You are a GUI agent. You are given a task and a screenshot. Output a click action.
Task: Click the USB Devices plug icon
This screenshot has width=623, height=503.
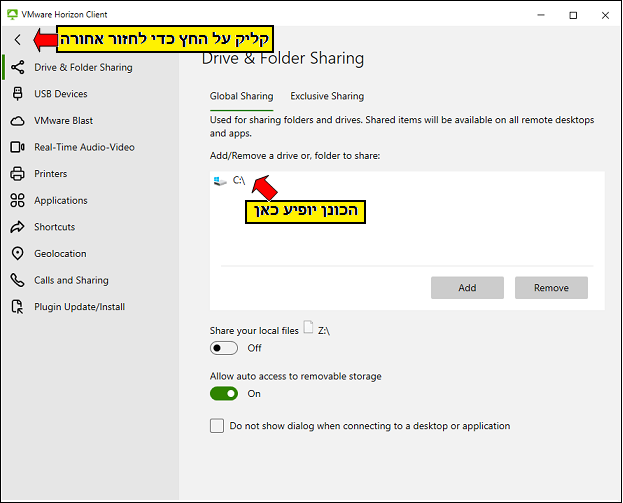17,94
